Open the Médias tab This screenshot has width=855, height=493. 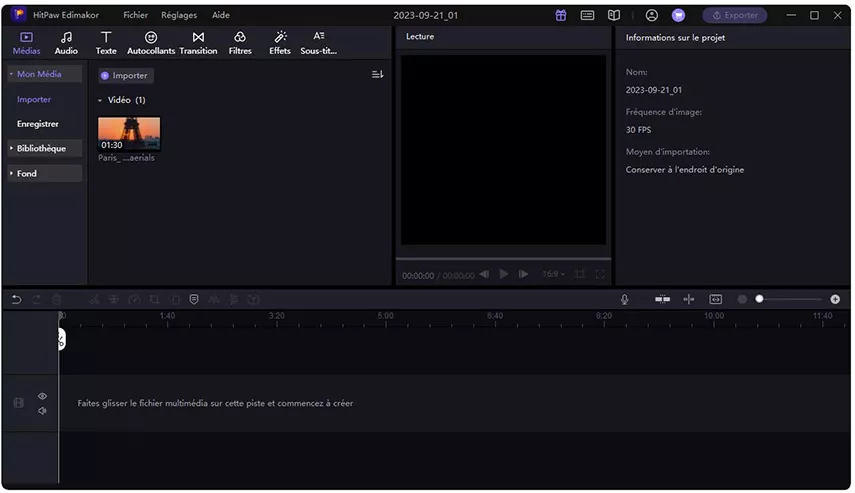click(x=26, y=43)
